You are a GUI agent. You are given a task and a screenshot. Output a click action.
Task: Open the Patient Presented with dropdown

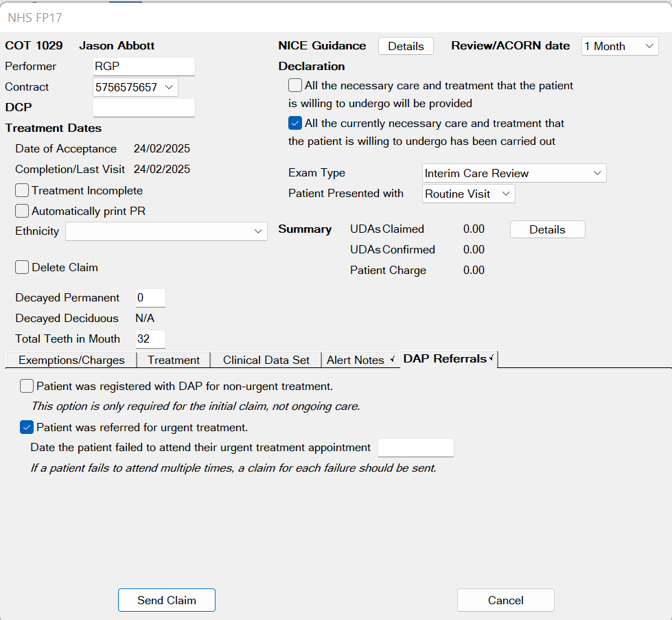coord(468,194)
